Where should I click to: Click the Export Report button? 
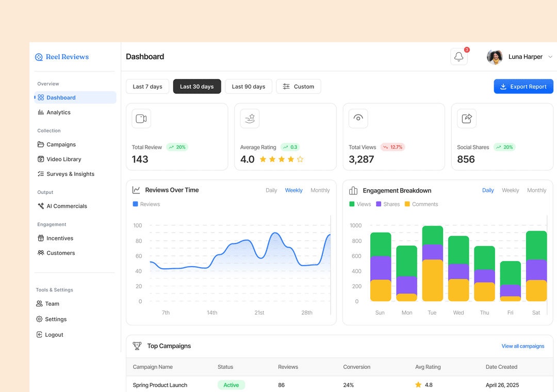coord(523,86)
